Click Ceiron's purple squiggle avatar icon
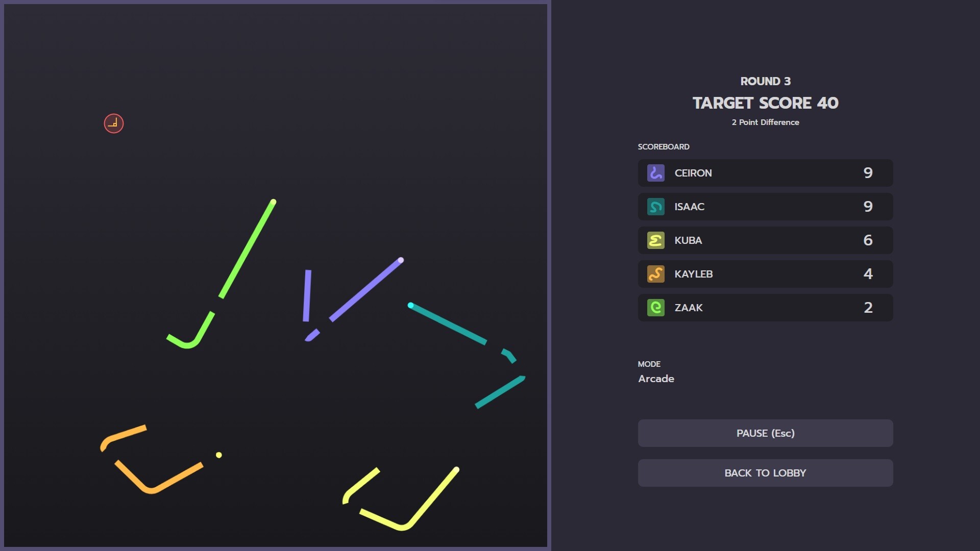This screenshot has width=980, height=551. pos(656,173)
